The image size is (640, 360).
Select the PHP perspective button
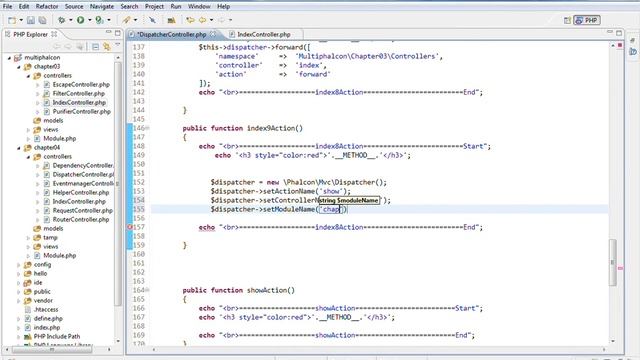pyautogui.click(x=587, y=20)
